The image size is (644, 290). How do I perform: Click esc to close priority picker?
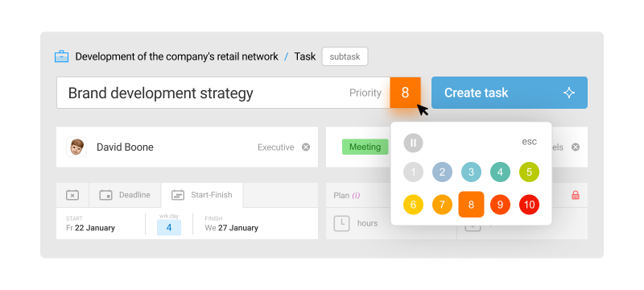(529, 142)
